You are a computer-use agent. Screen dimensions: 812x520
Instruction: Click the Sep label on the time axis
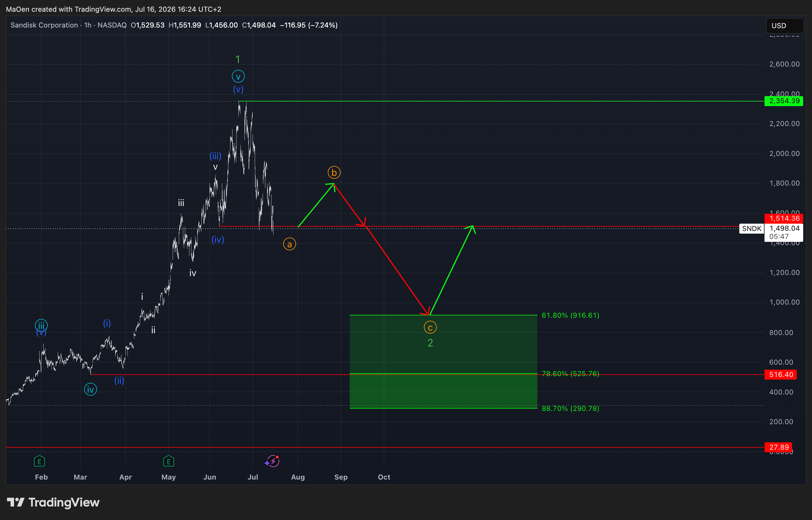[x=341, y=477]
